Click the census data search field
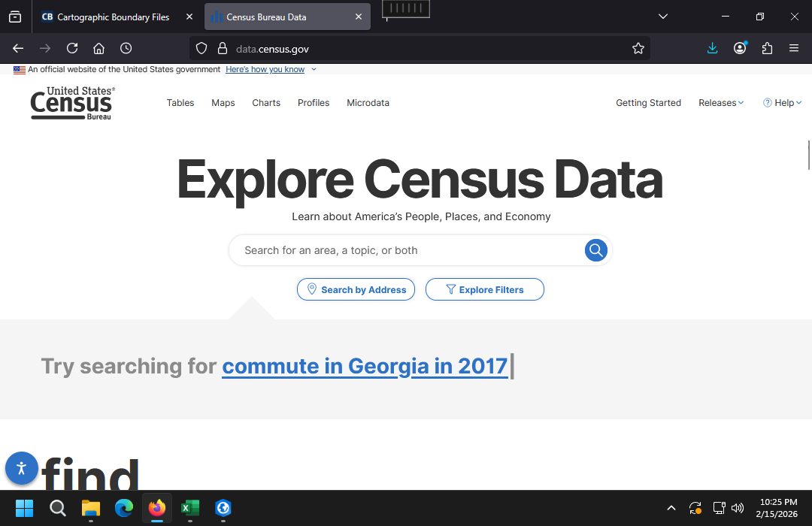The image size is (812, 526). [406, 250]
